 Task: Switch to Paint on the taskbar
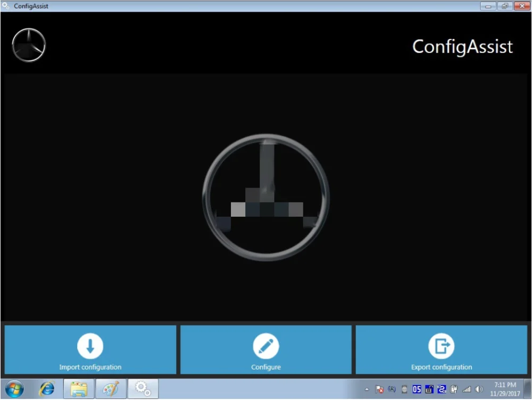click(111, 389)
